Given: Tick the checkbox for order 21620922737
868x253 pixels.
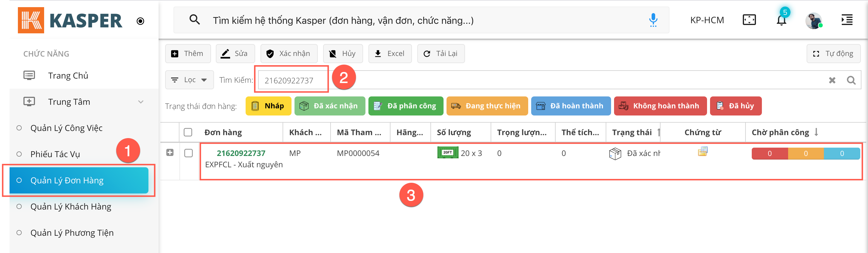Looking at the screenshot, I should point(189,153).
